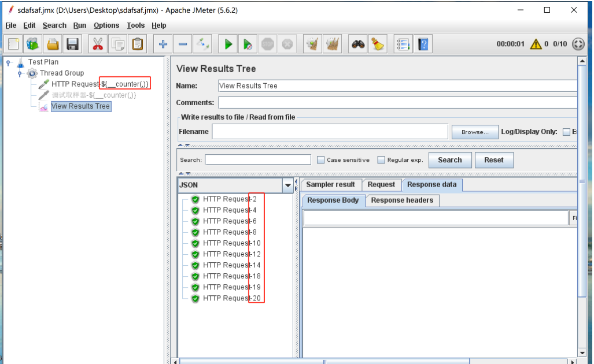The width and height of the screenshot is (594, 364).
Task: Click the remote engines circular icon
Action: (578, 44)
